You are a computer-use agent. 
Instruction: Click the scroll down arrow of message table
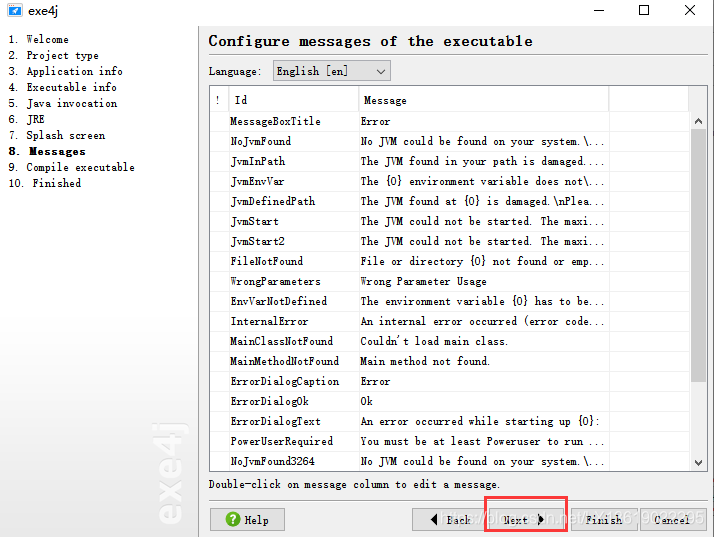(698, 462)
